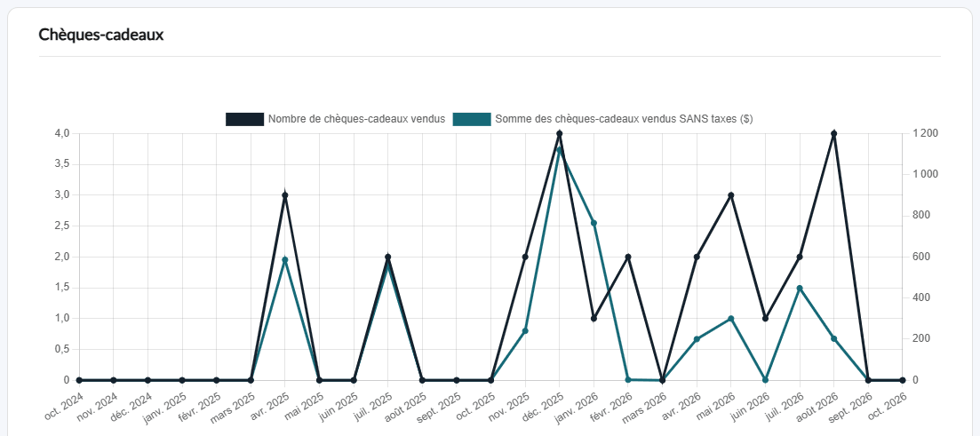
Task: Click the 'févr. 2025' x-axis label
Action: click(x=200, y=406)
